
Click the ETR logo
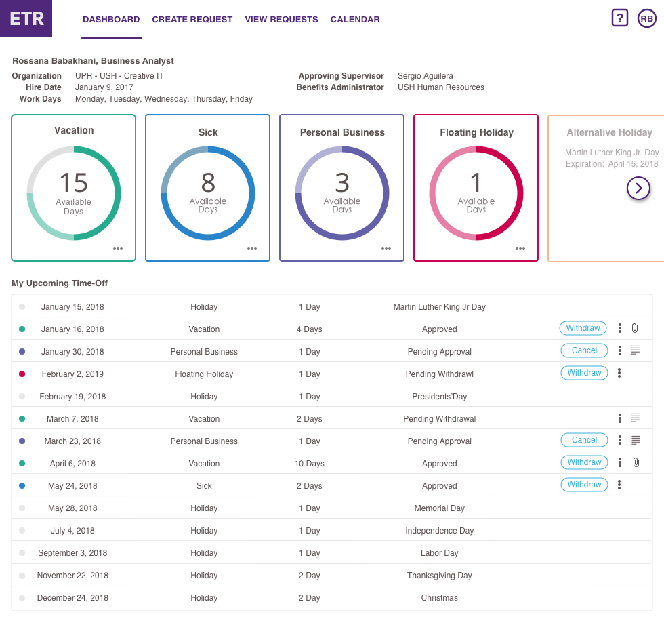click(26, 18)
